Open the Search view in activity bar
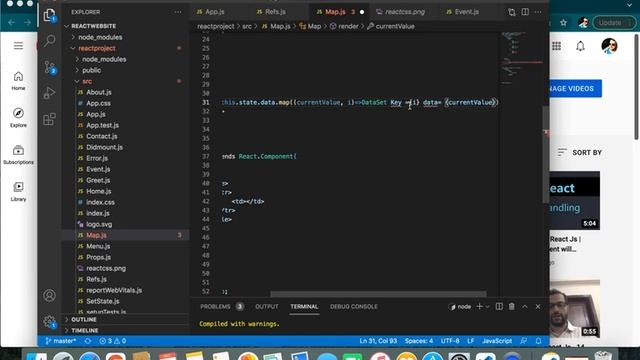The image size is (640, 360). tap(49, 40)
